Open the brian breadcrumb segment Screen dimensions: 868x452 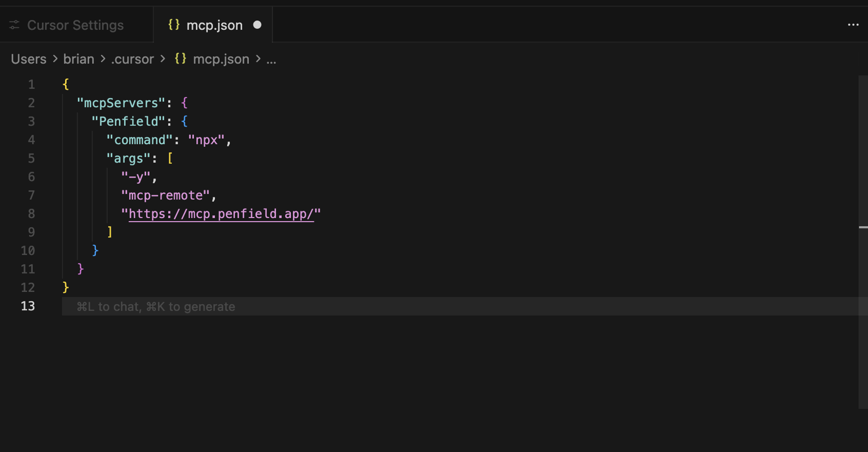tap(79, 59)
